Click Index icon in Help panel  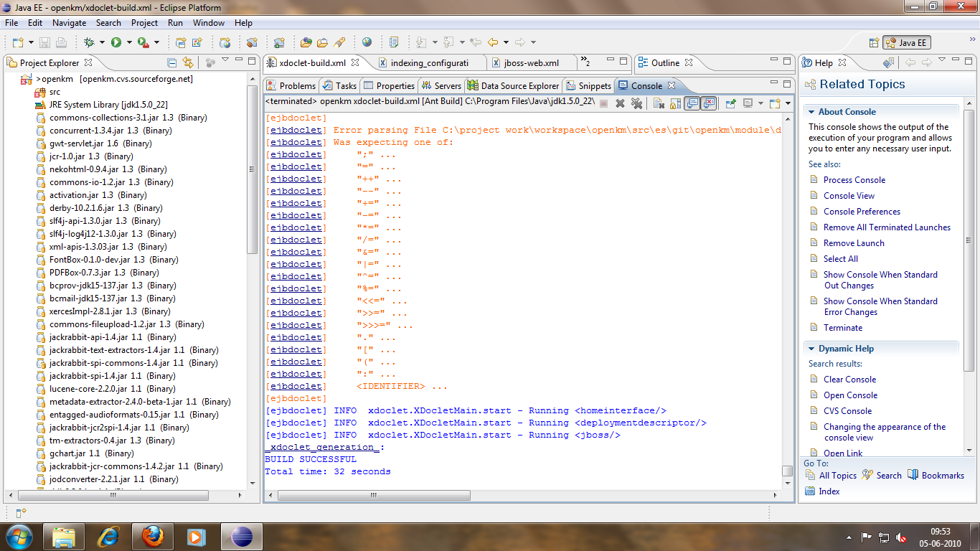coord(811,491)
